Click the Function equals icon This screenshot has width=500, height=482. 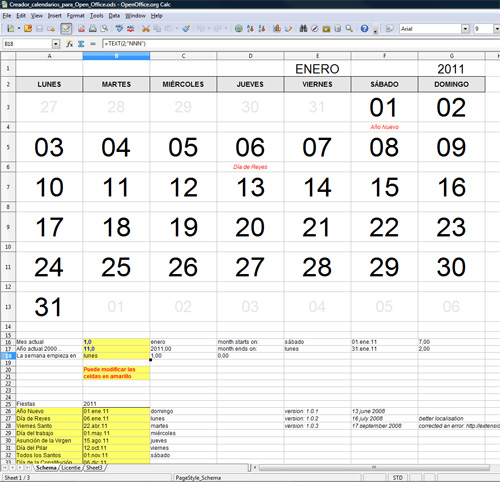click(93, 44)
